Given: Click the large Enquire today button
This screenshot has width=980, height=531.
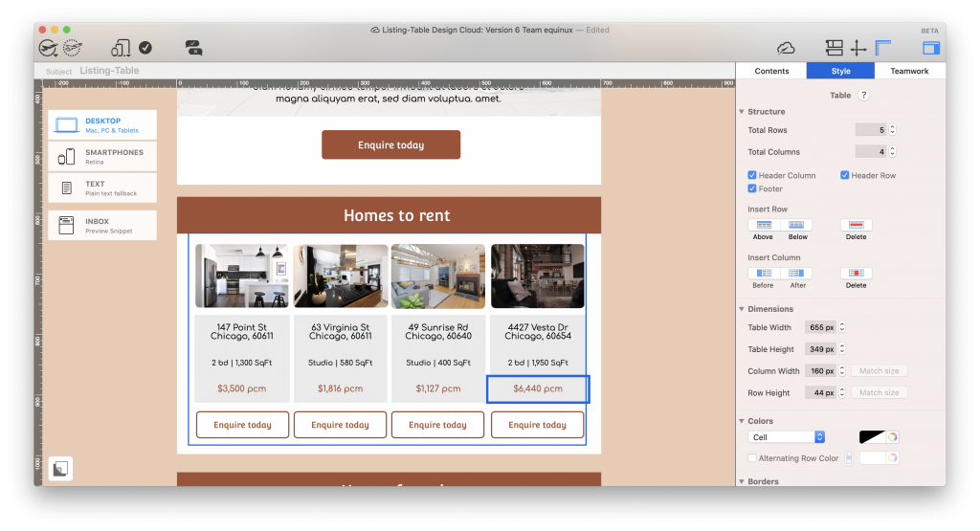Looking at the screenshot, I should tap(391, 144).
